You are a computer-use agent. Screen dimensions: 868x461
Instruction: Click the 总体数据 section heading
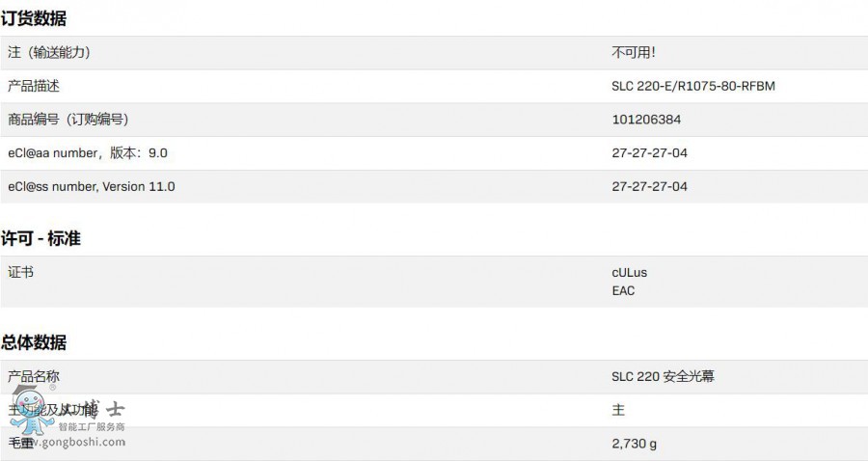tap(34, 342)
